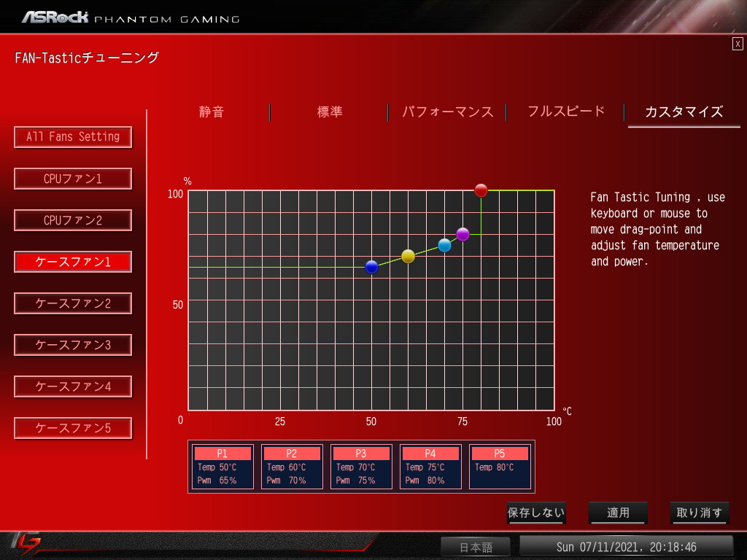Click the 保存しない (don't save) button

click(536, 513)
